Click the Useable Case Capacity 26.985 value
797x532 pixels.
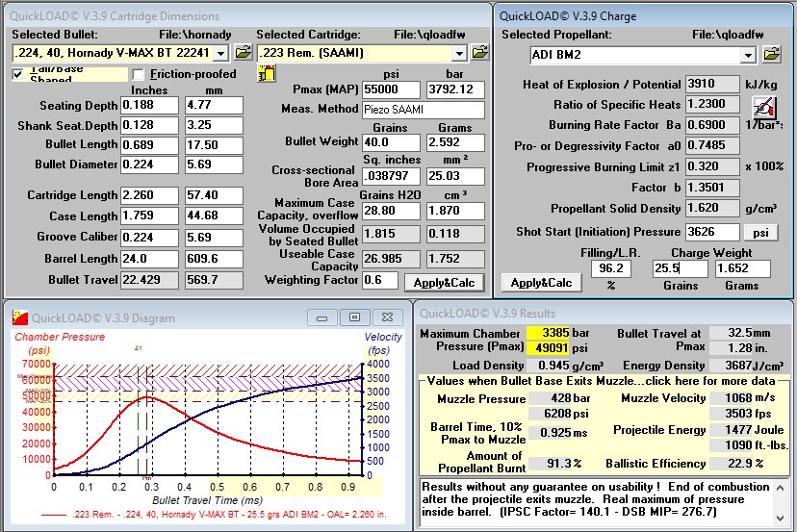point(392,259)
